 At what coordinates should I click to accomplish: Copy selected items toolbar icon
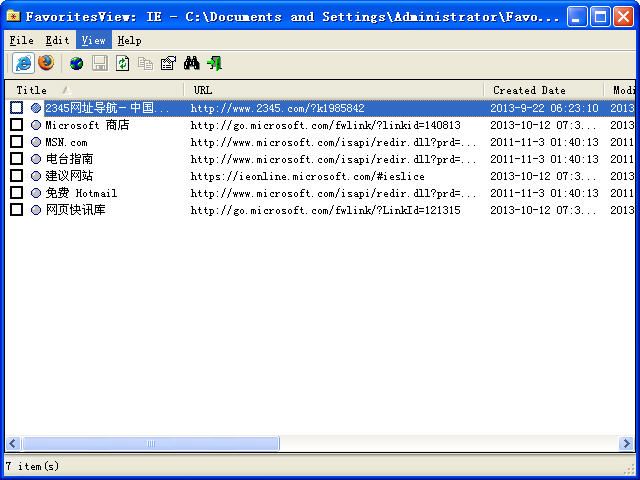145,63
